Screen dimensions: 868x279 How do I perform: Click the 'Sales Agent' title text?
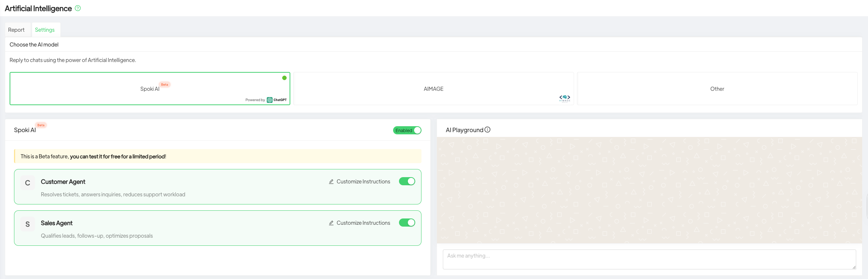[x=57, y=223]
